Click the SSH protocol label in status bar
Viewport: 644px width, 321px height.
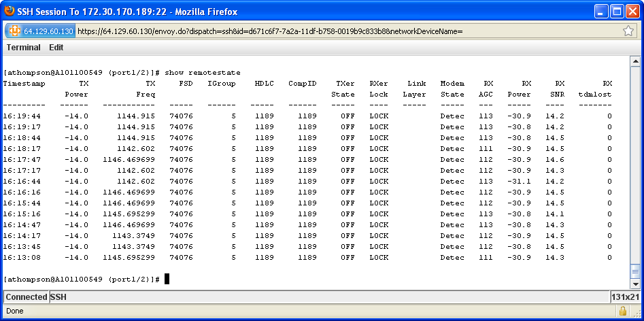pyautogui.click(x=58, y=297)
